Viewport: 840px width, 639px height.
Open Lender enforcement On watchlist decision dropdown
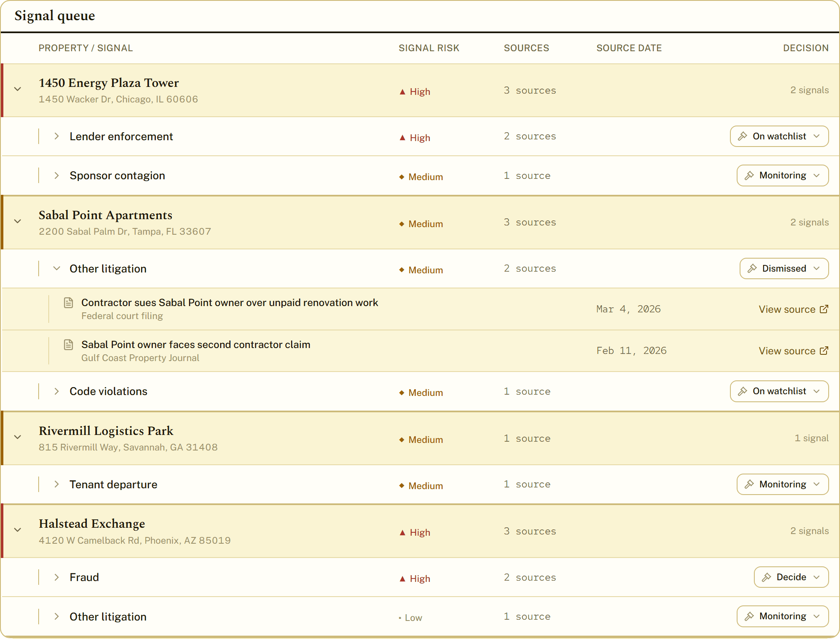click(779, 136)
